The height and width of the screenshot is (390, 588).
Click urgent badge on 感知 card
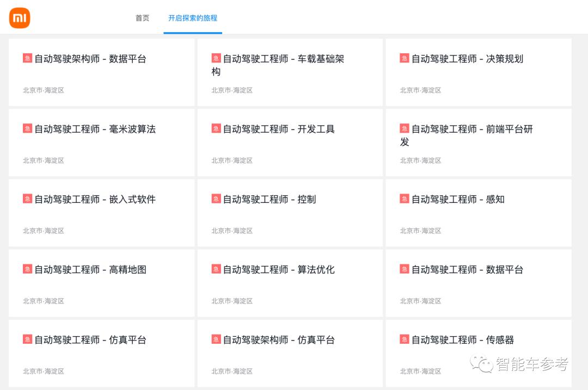click(x=404, y=199)
